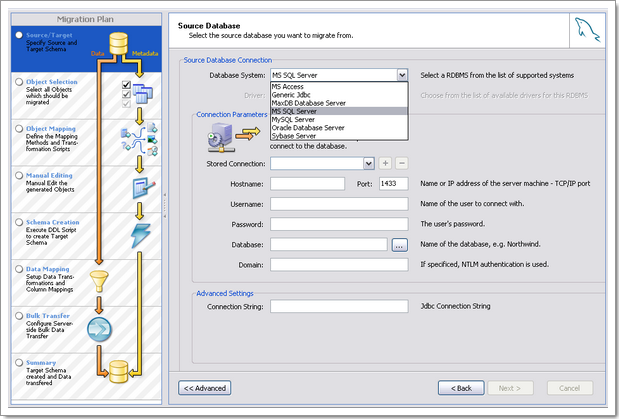The width and height of the screenshot is (619, 419).
Task: Select the Object Selection radio button
Action: [x=19, y=82]
